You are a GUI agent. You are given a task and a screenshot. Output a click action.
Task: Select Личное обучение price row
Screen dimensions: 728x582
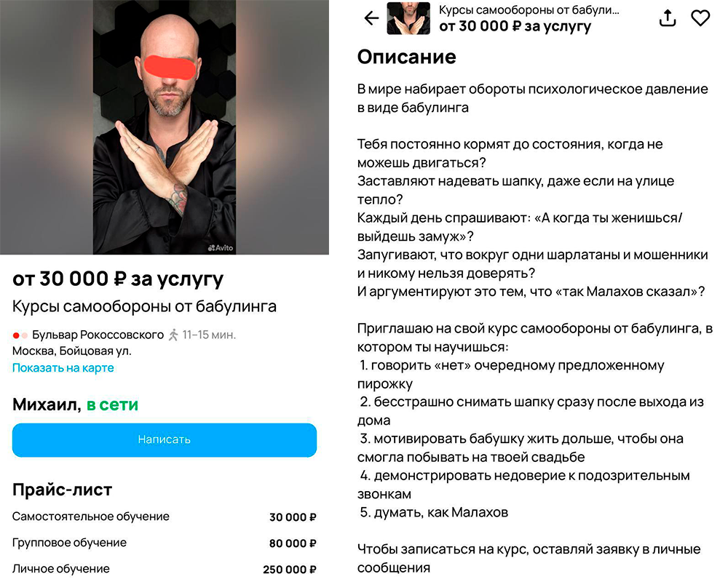(x=165, y=568)
